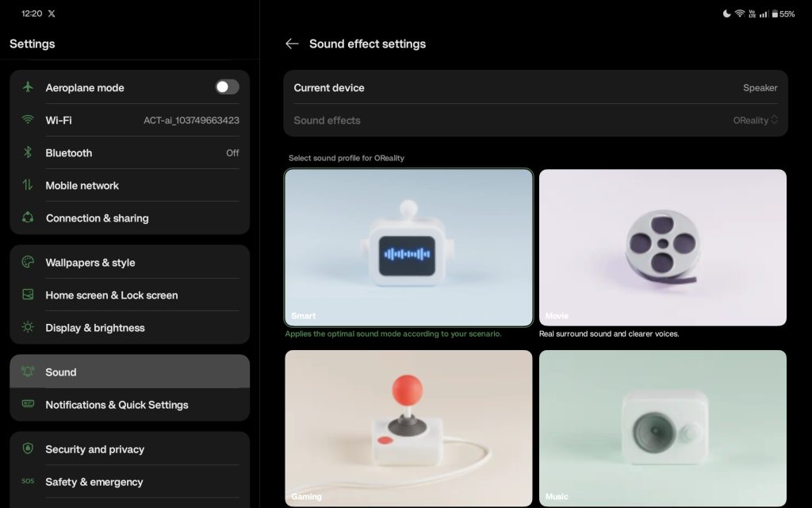This screenshot has height=508, width=812.
Task: Click the aeroplane icon in Settings list
Action: click(29, 87)
